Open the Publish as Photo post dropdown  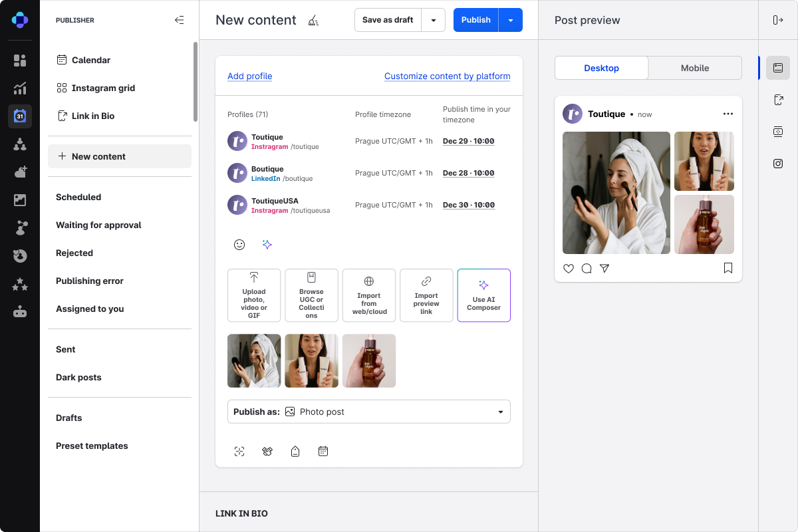(368, 412)
